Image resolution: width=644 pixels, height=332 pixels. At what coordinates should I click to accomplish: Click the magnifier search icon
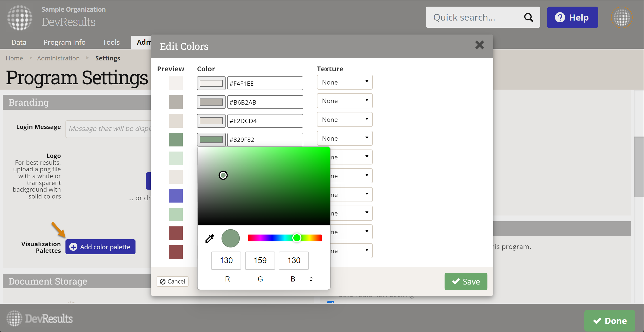[x=529, y=18]
